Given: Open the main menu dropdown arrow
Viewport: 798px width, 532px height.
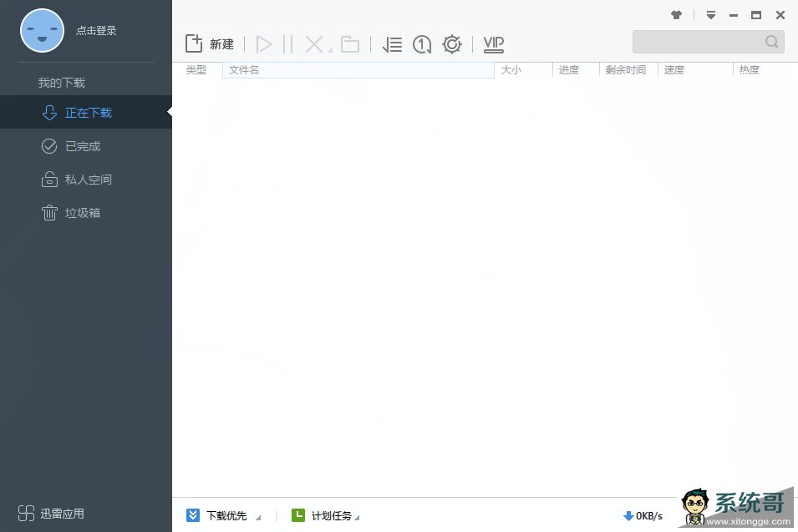Looking at the screenshot, I should pos(711,15).
